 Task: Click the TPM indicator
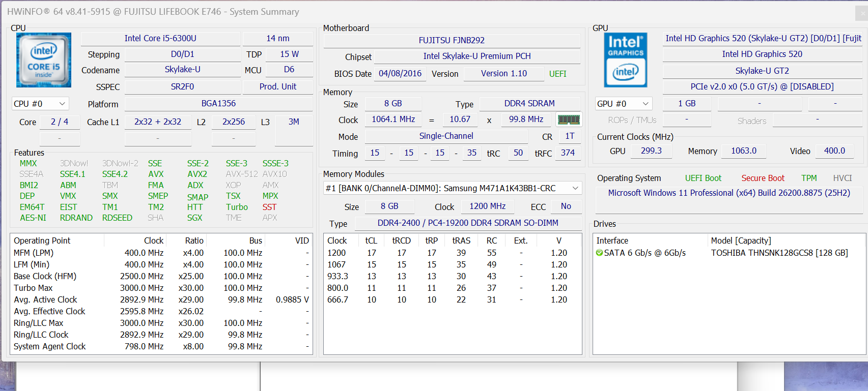click(x=809, y=178)
